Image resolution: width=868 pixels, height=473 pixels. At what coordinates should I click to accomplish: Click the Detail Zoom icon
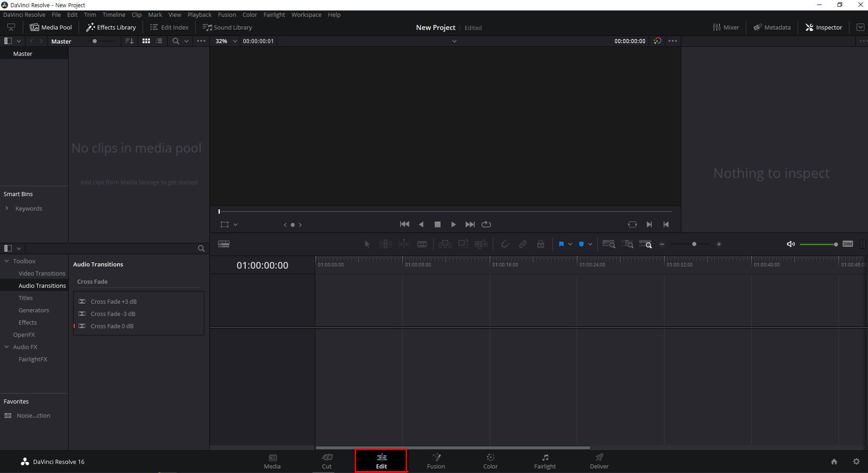click(x=627, y=244)
